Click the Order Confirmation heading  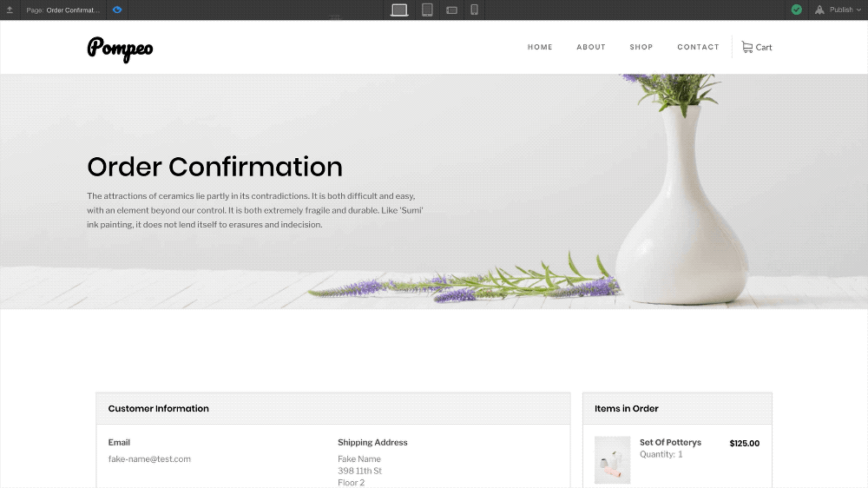point(214,167)
